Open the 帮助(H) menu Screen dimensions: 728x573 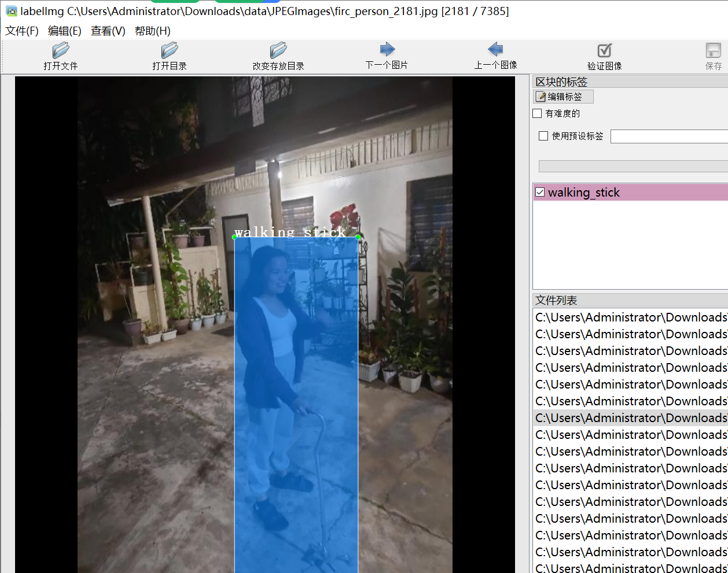[x=153, y=31]
